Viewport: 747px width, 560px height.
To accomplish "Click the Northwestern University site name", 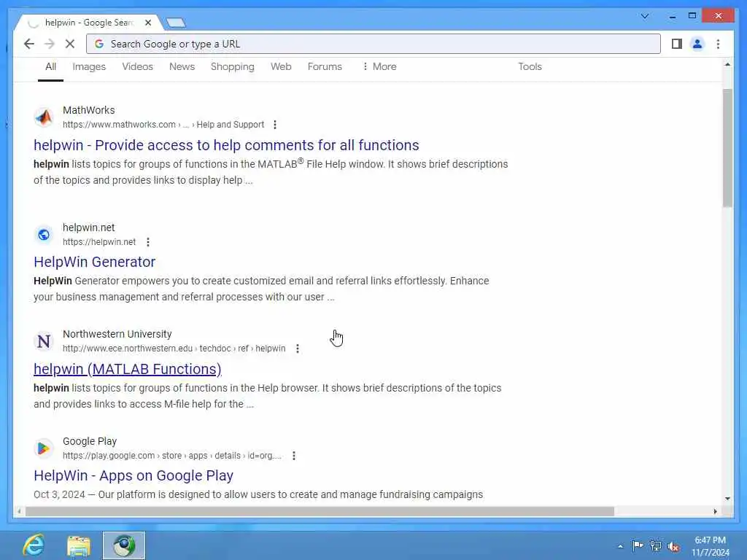I will pos(117,334).
